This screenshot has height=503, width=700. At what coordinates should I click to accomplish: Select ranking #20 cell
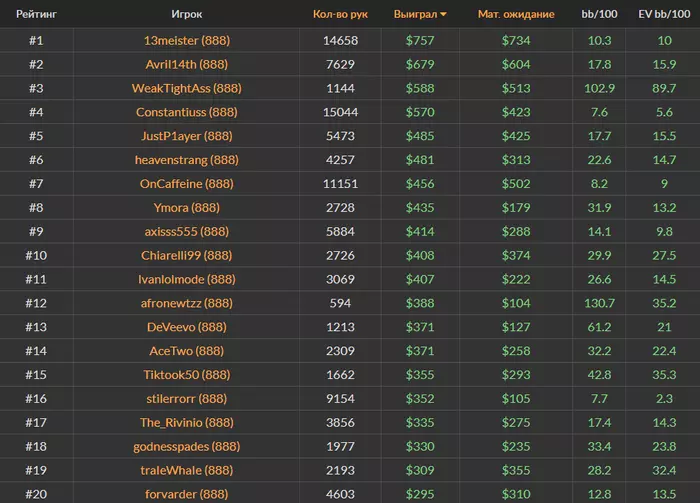click(36, 494)
